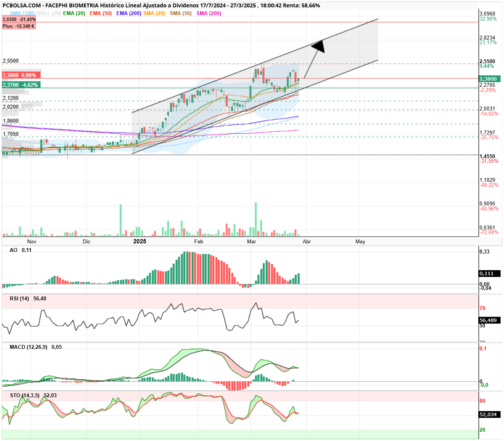Viewport: 504px width, 441px height.
Task: Toggle the greyed-out BOLL (20) legend
Action: (49, 13)
